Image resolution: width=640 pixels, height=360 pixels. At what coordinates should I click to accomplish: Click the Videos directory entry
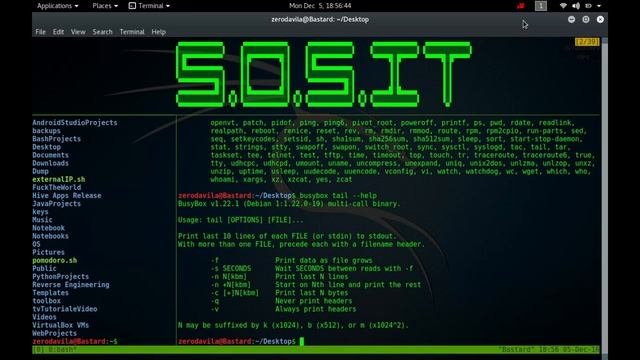(x=44, y=317)
